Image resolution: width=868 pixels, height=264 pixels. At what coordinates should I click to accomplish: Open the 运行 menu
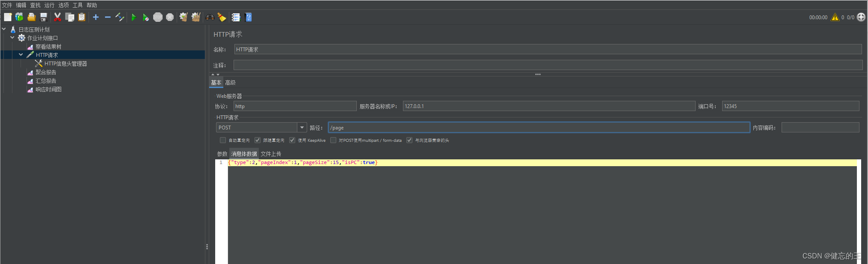point(50,5)
